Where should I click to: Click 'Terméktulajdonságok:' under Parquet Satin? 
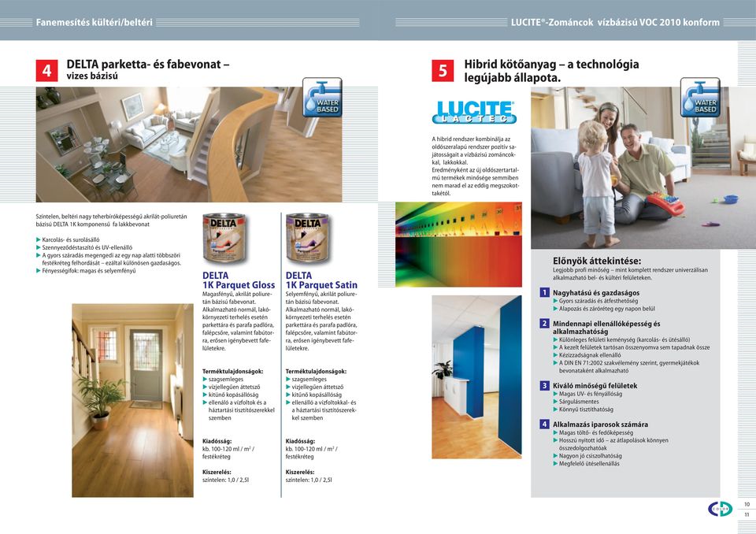click(316, 372)
